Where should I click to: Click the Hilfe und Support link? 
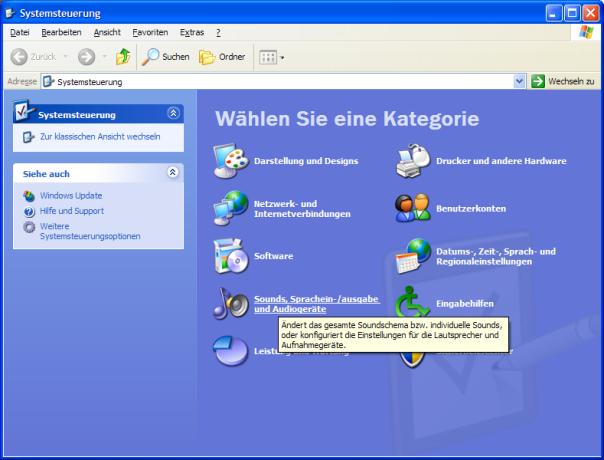[71, 211]
